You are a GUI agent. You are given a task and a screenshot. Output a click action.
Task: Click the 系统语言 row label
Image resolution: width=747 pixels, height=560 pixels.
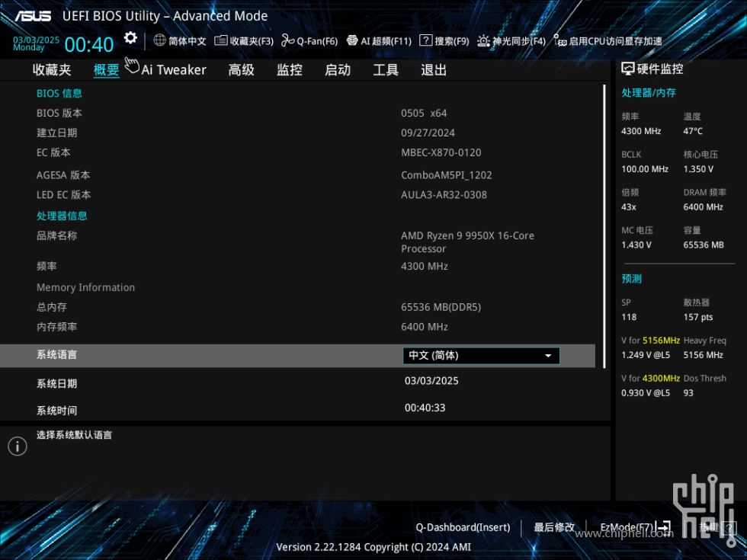click(56, 355)
